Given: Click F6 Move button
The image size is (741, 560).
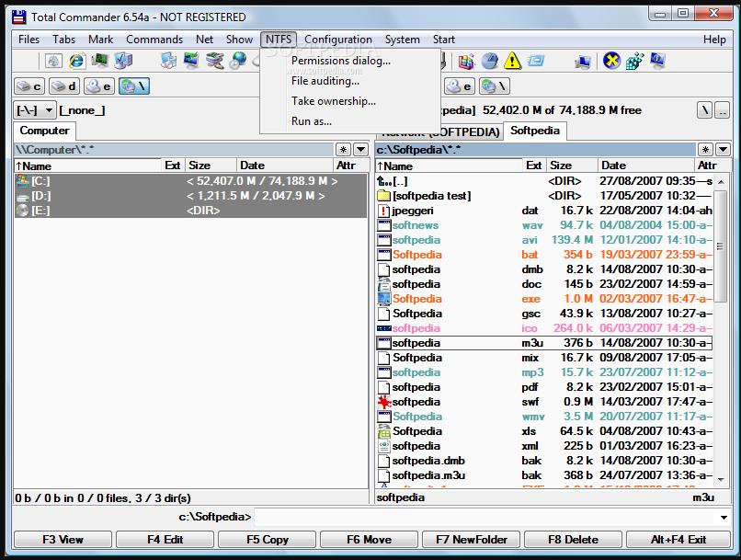Looking at the screenshot, I should (369, 540).
